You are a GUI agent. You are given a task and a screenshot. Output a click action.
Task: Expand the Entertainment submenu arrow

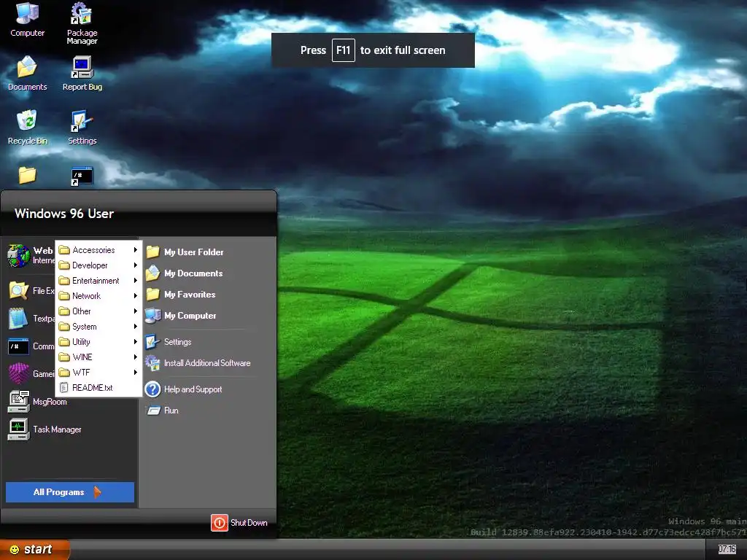point(135,281)
